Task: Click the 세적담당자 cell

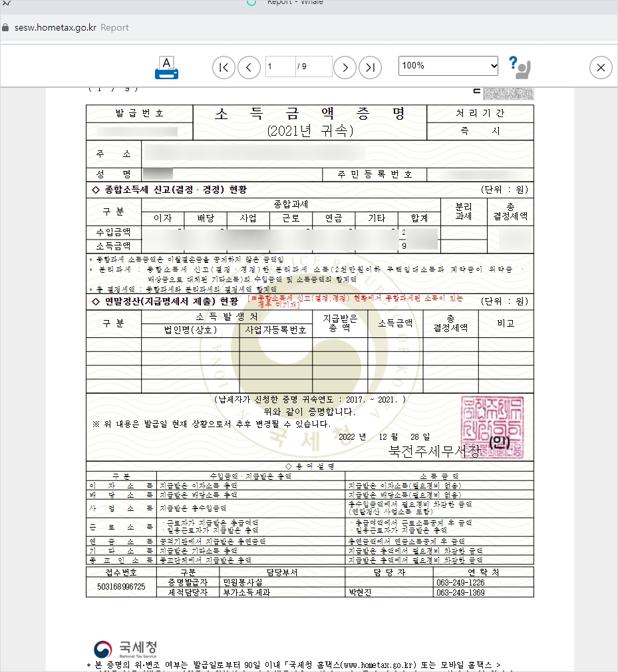Action: tap(188, 592)
